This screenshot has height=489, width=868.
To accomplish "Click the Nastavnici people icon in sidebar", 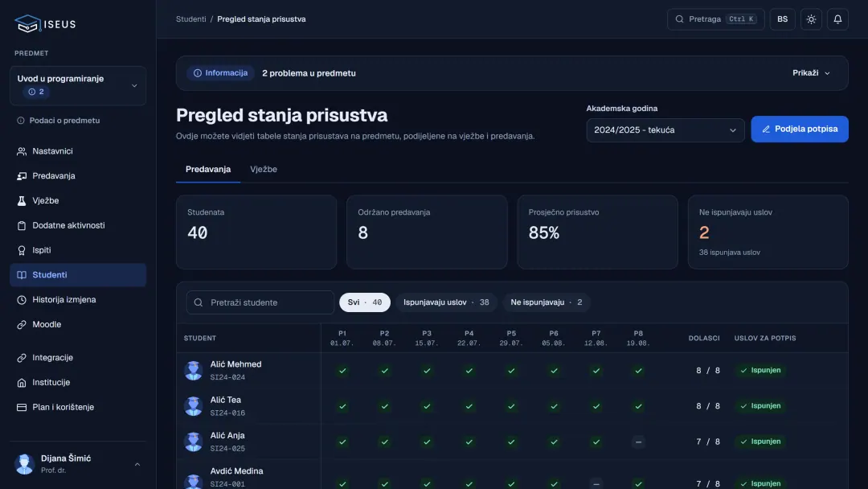I will pos(22,151).
